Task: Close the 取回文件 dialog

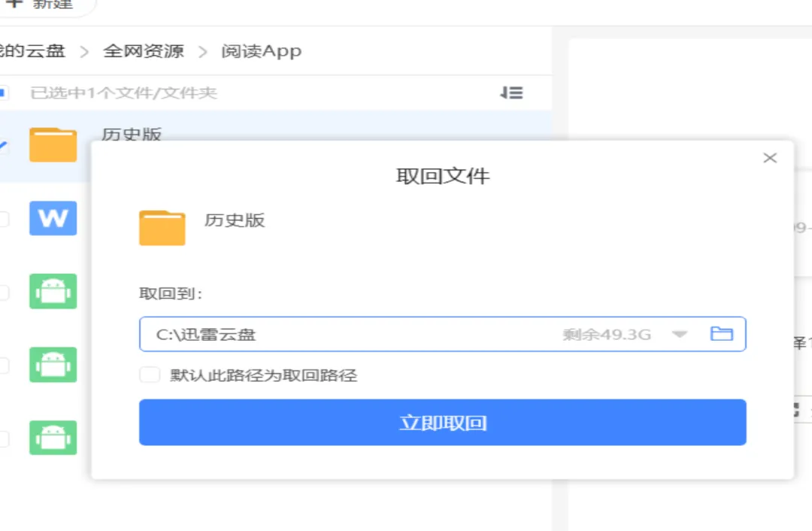Action: pos(770,158)
